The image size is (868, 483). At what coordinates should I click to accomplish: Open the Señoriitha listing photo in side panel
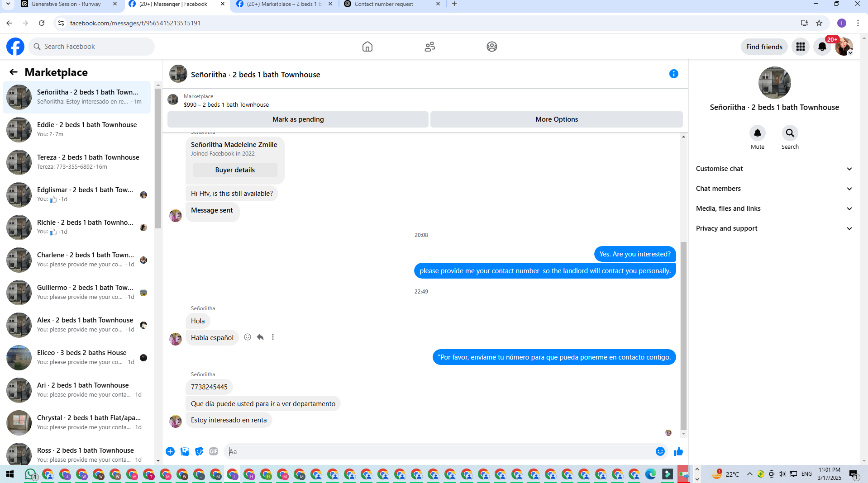point(775,83)
